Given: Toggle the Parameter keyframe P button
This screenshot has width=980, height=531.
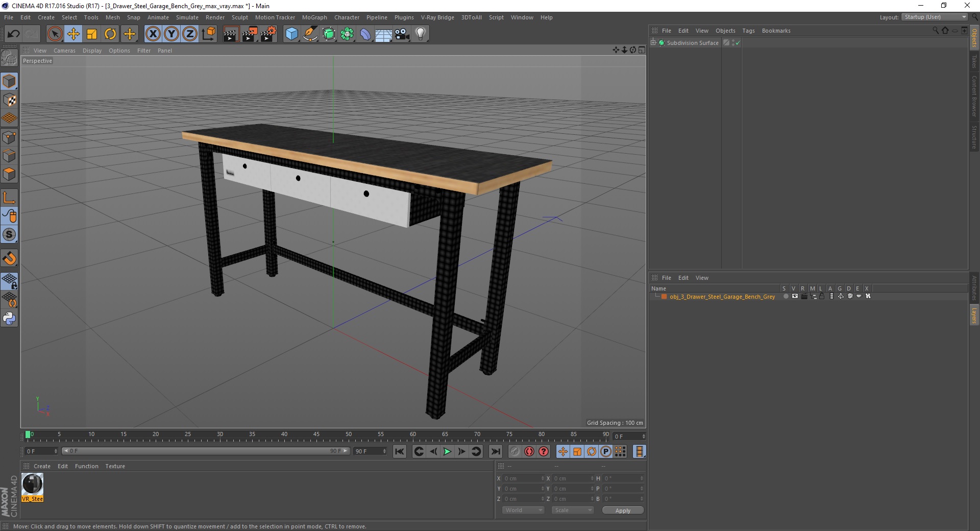Looking at the screenshot, I should coord(606,451).
